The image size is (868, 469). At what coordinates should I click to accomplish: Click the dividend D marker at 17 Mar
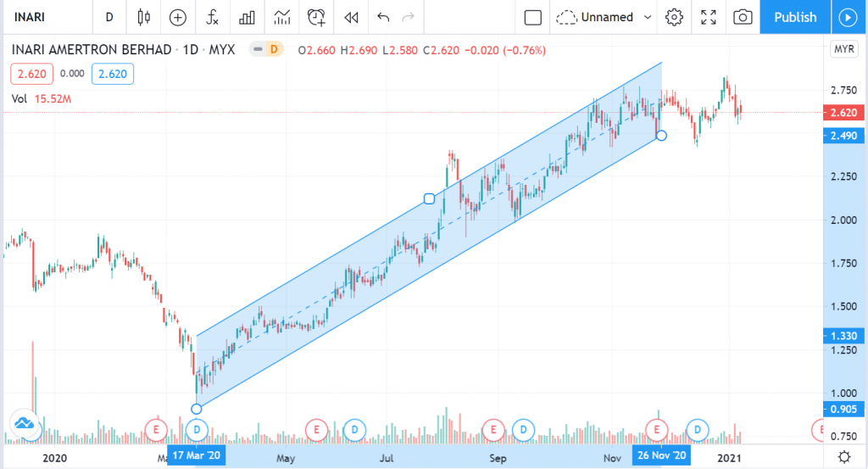197,430
